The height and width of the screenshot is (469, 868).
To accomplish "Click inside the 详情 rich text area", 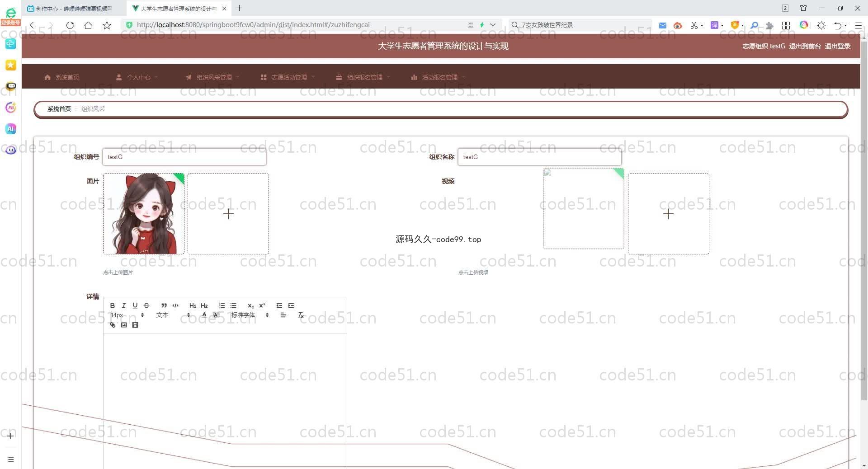I will click(x=225, y=401).
